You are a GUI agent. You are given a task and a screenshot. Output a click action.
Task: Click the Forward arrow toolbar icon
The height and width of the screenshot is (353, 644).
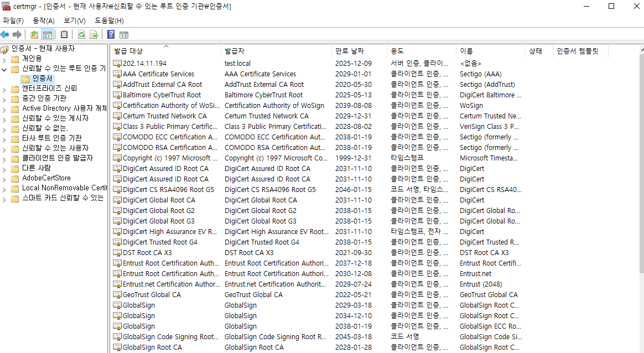tap(17, 35)
